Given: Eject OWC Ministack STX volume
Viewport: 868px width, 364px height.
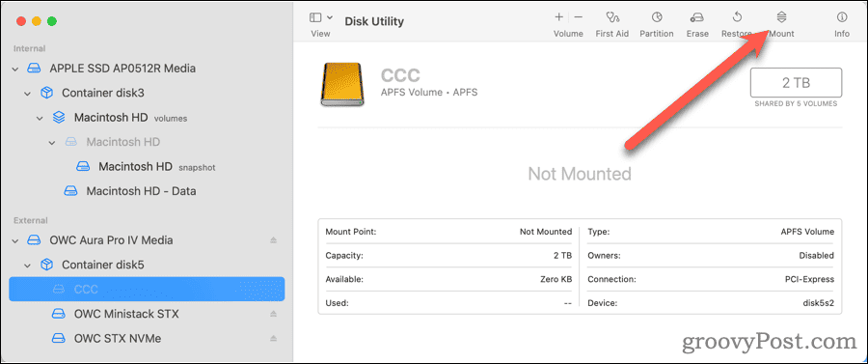Looking at the screenshot, I should pos(273,314).
